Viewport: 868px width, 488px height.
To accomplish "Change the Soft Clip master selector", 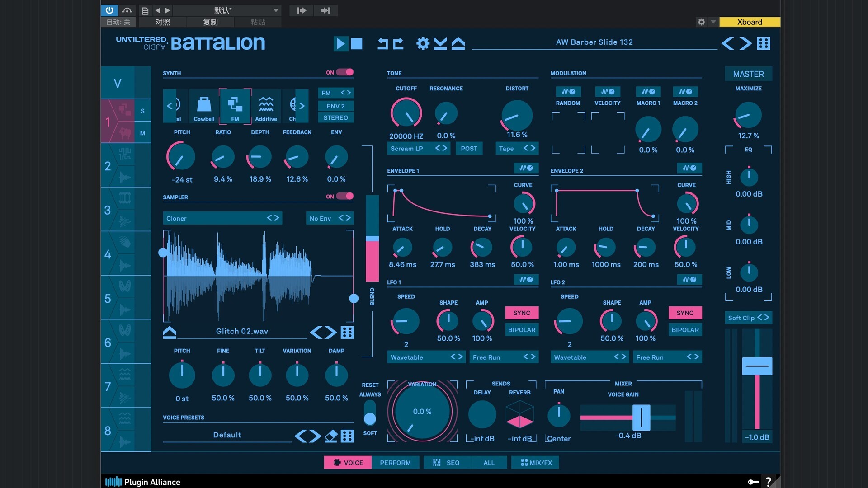I will pos(748,318).
